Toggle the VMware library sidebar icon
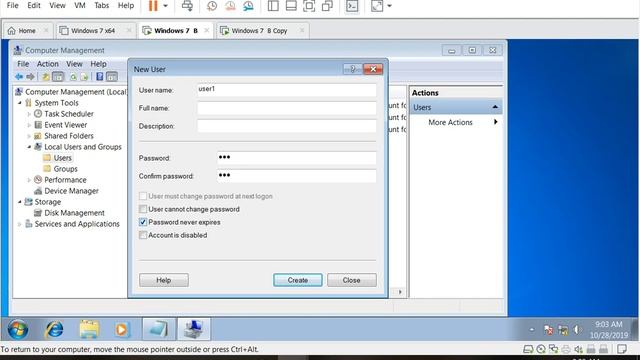This screenshot has height=360, width=640. coord(273,6)
